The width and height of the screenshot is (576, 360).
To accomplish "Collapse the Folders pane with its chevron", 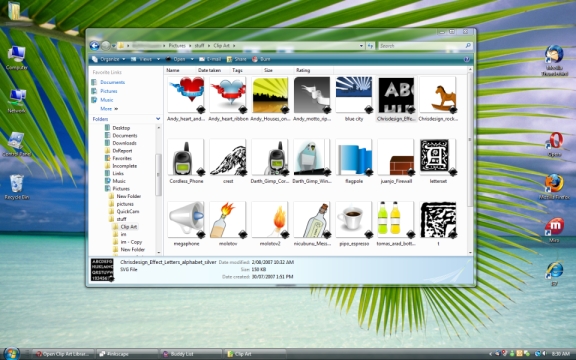I will 158,119.
